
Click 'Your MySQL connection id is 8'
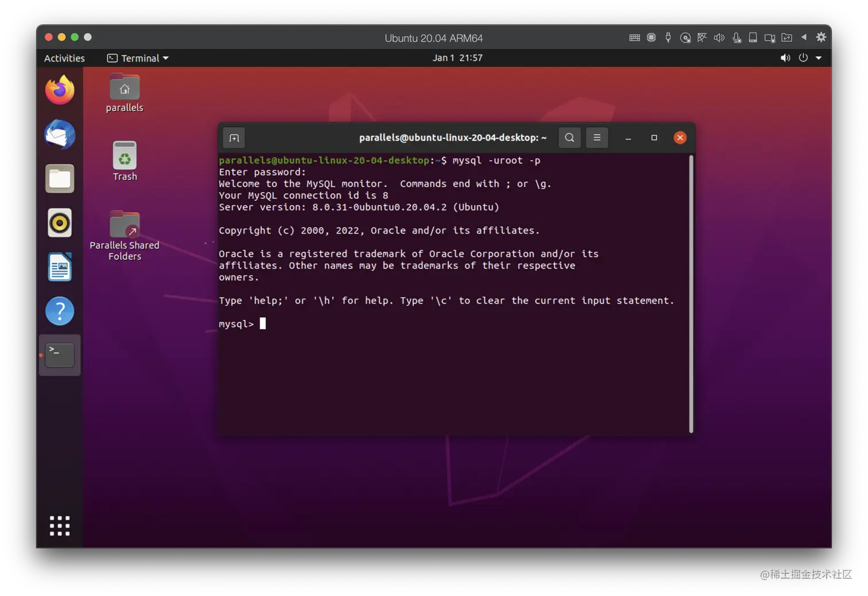pyautogui.click(x=304, y=196)
